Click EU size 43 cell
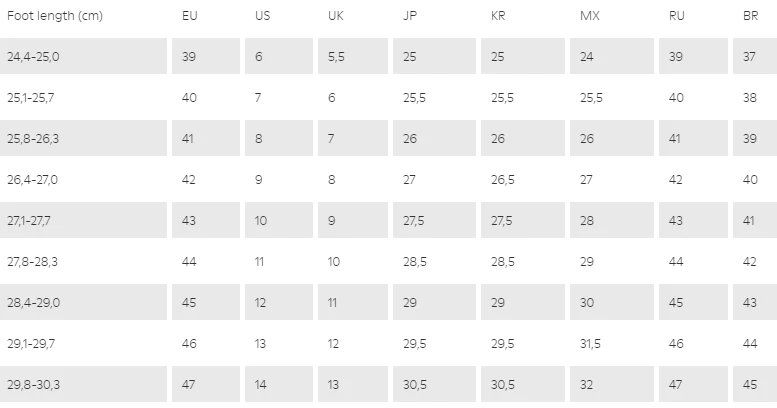Viewport: 777px width, 408px height. 189,220
